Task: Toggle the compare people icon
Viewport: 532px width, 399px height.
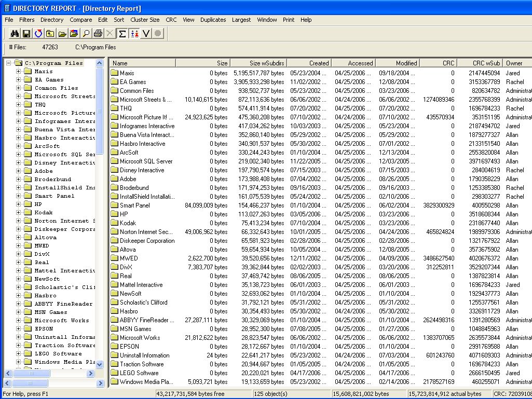Action: click(x=133, y=34)
